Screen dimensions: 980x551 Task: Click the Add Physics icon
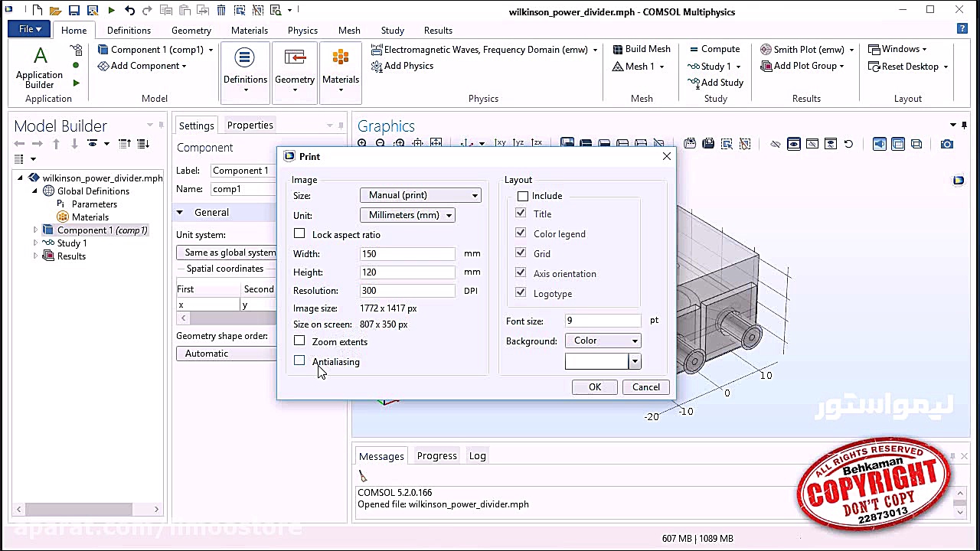(x=377, y=66)
